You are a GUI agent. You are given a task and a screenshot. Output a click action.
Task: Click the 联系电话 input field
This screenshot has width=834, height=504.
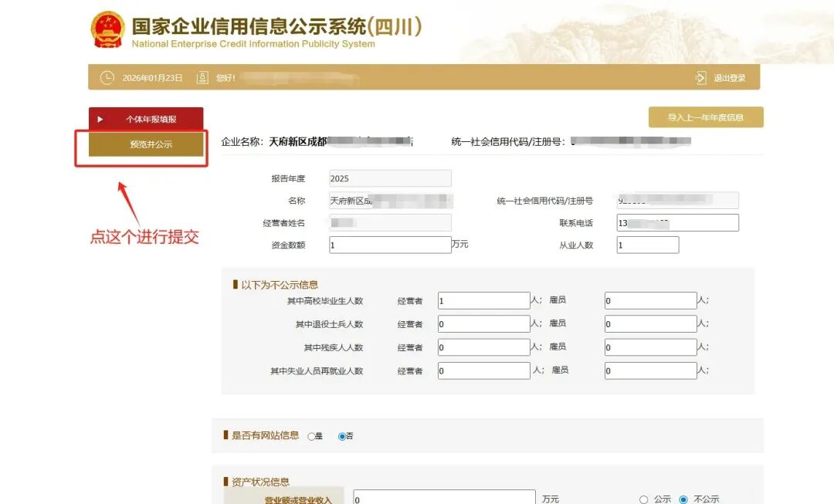(677, 222)
